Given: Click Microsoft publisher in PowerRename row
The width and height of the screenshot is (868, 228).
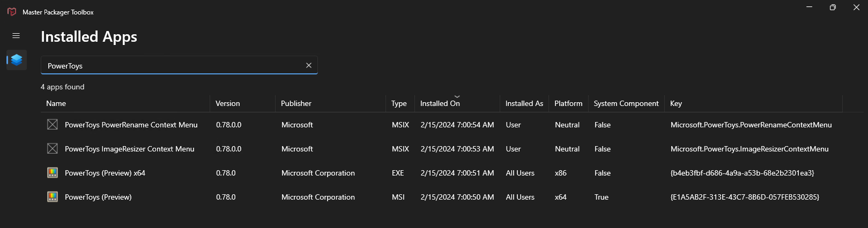Looking at the screenshot, I should pos(297,125).
